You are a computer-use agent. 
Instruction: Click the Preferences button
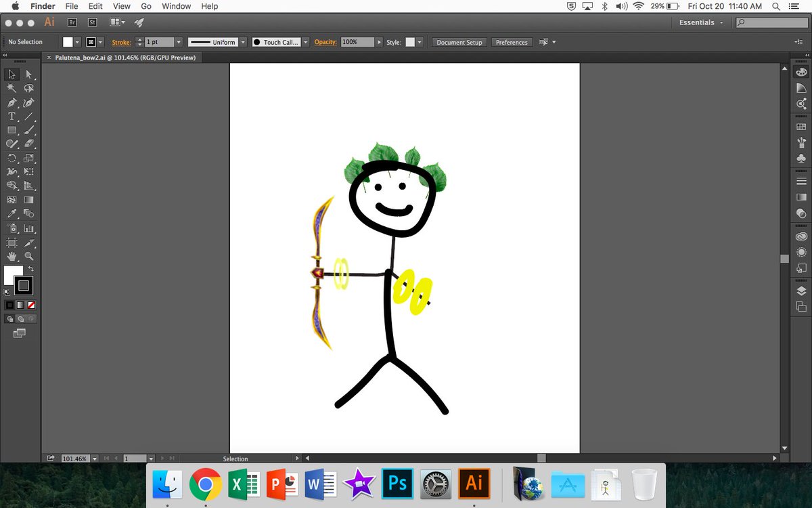click(512, 42)
